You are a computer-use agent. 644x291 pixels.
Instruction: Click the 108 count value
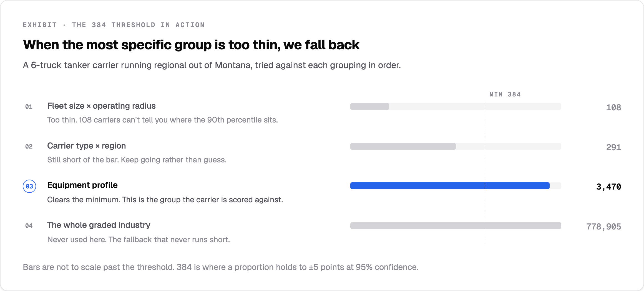(x=614, y=108)
